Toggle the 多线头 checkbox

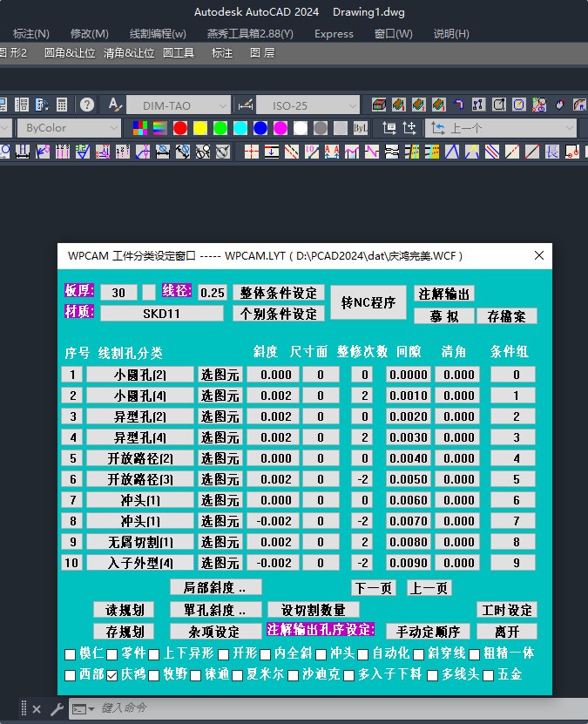(x=432, y=675)
